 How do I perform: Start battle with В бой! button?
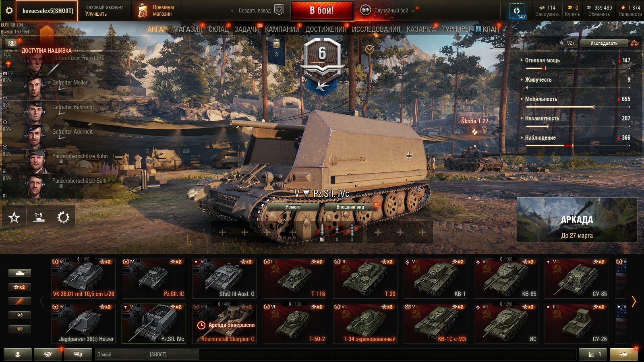coord(322,10)
